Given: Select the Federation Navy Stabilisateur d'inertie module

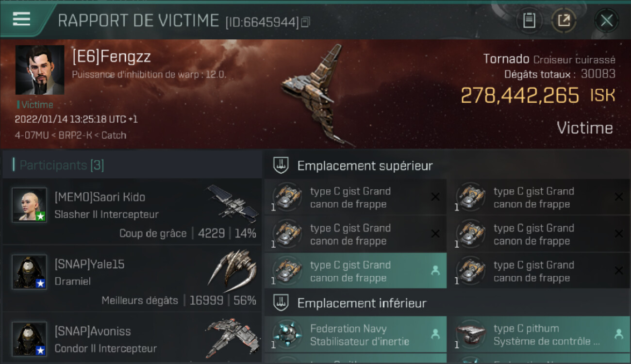Looking at the screenshot, I should coord(355,334).
